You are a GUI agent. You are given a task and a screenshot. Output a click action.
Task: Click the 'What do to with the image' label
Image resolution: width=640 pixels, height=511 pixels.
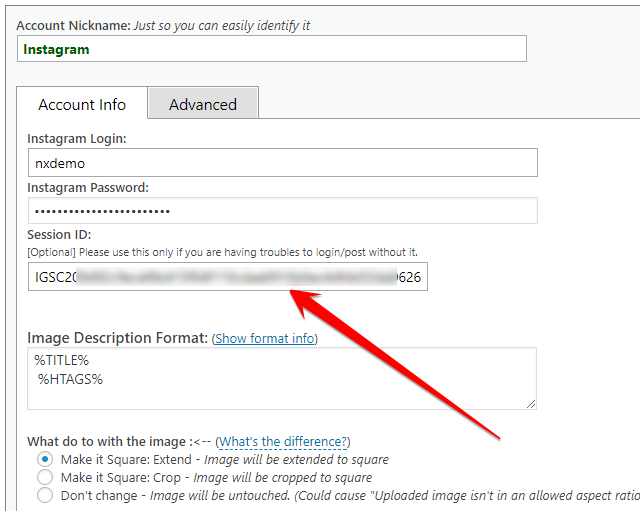click(x=110, y=442)
